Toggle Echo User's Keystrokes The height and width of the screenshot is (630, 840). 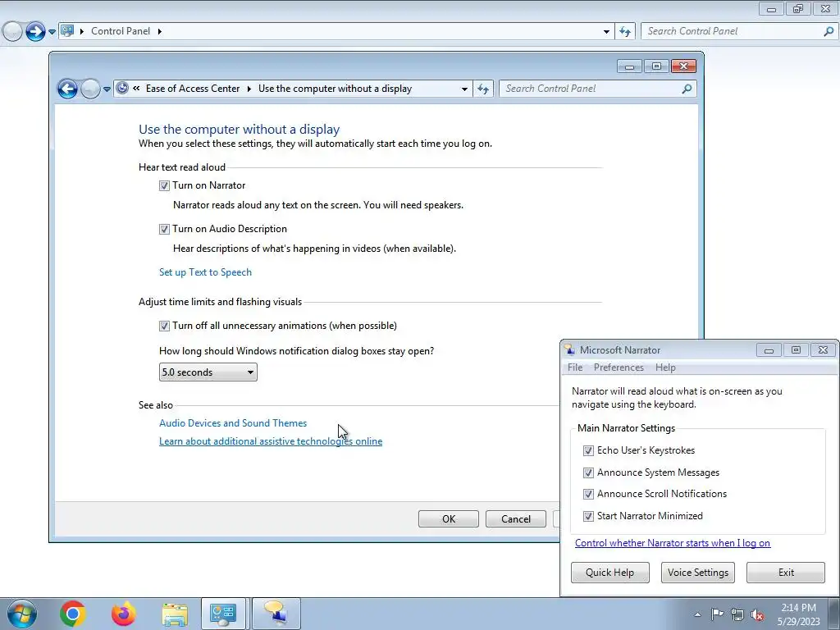pos(588,450)
